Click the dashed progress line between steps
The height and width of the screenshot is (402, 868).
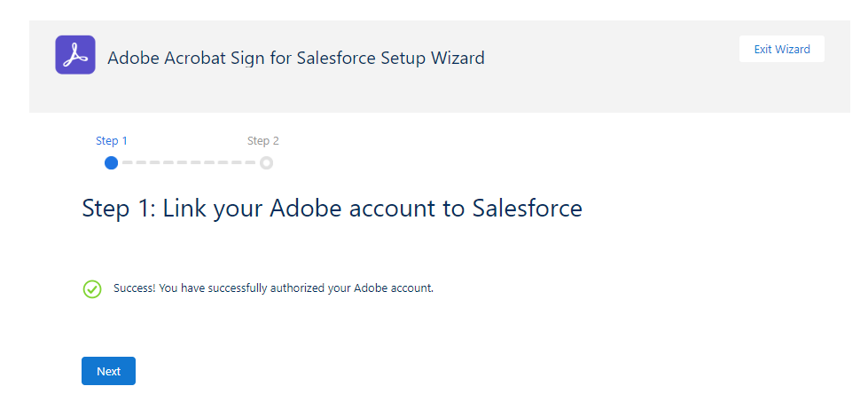pyautogui.click(x=188, y=162)
